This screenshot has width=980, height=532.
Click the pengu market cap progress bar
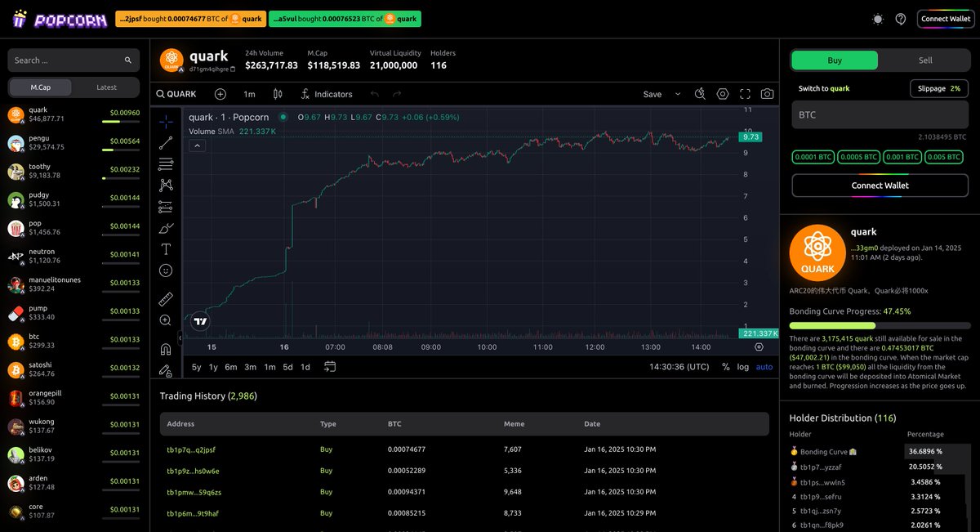(121, 150)
